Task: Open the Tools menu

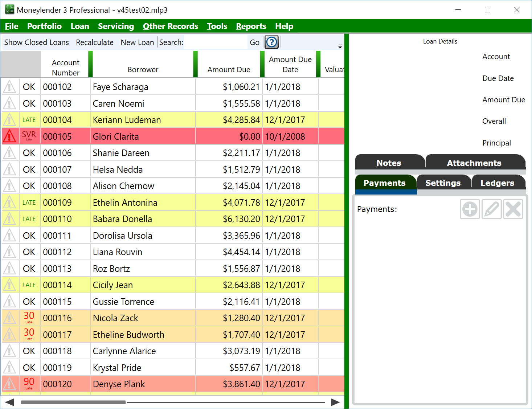Action: click(x=217, y=26)
